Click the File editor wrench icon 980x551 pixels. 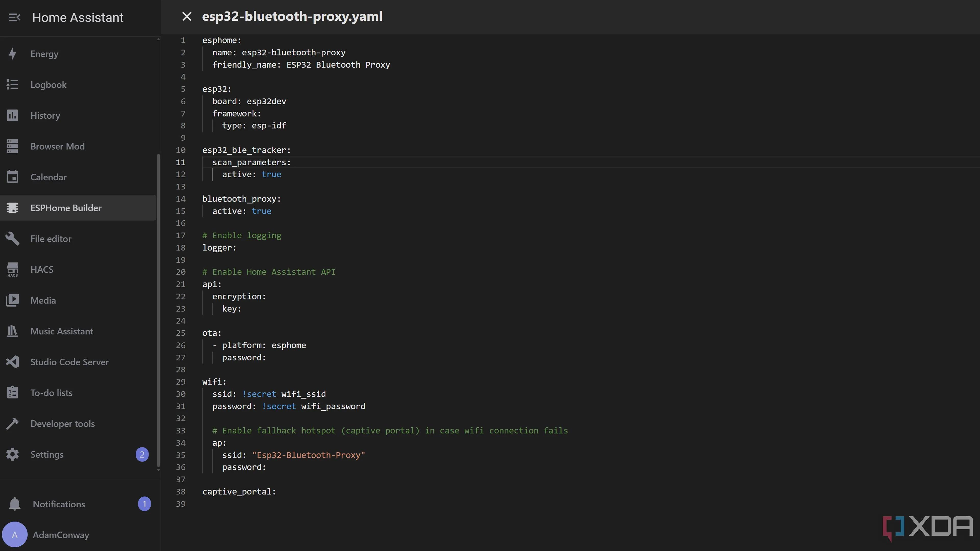[x=13, y=239]
